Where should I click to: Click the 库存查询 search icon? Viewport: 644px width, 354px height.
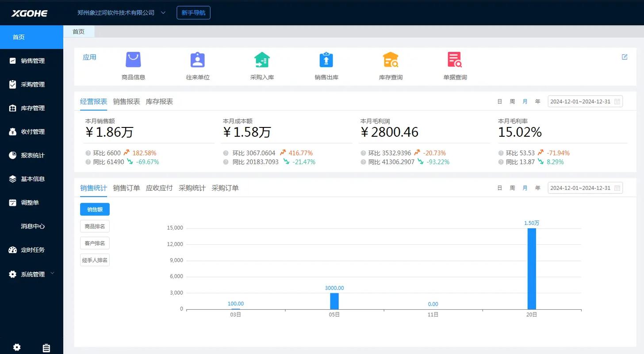(391, 60)
